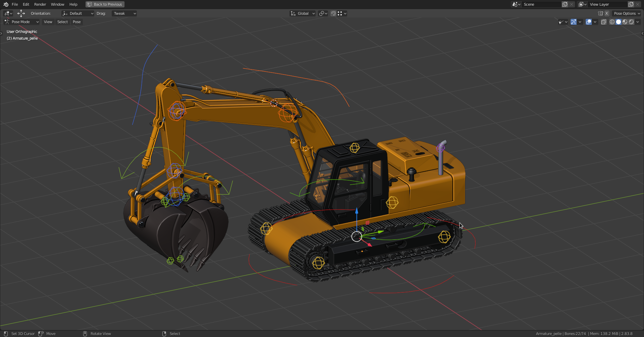Open the Select menu in viewport header

click(62, 22)
